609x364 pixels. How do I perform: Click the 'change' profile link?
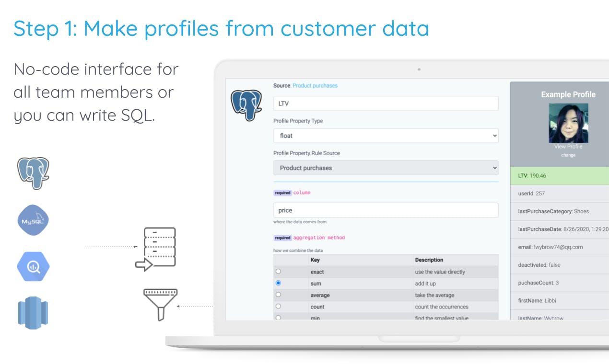[x=568, y=155]
